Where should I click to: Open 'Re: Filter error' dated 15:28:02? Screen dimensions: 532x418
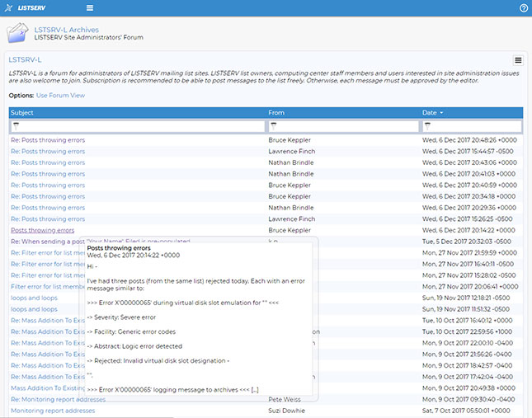[x=48, y=275]
